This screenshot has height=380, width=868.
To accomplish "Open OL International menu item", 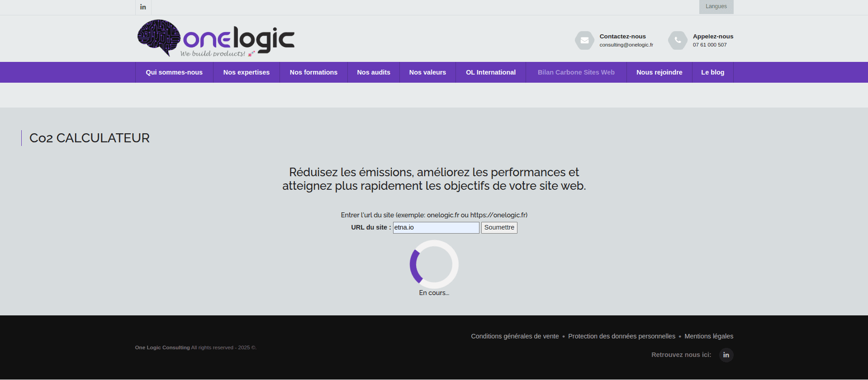I will pyautogui.click(x=491, y=72).
